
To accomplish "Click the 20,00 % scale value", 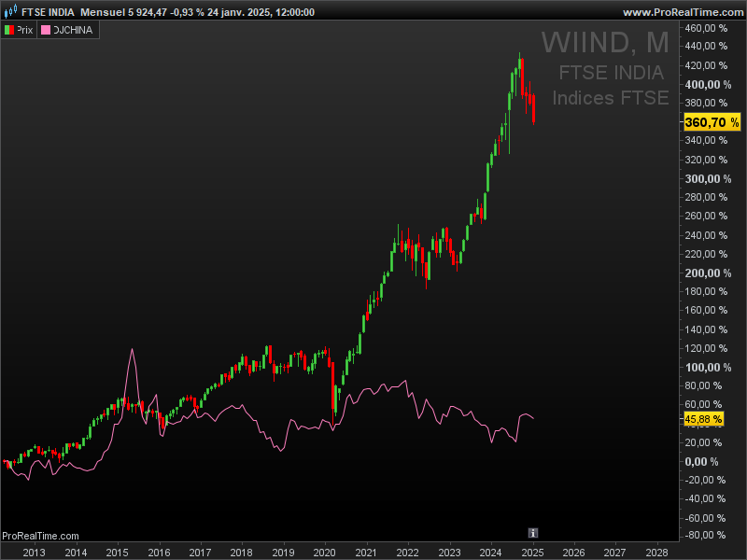I will 703,442.
